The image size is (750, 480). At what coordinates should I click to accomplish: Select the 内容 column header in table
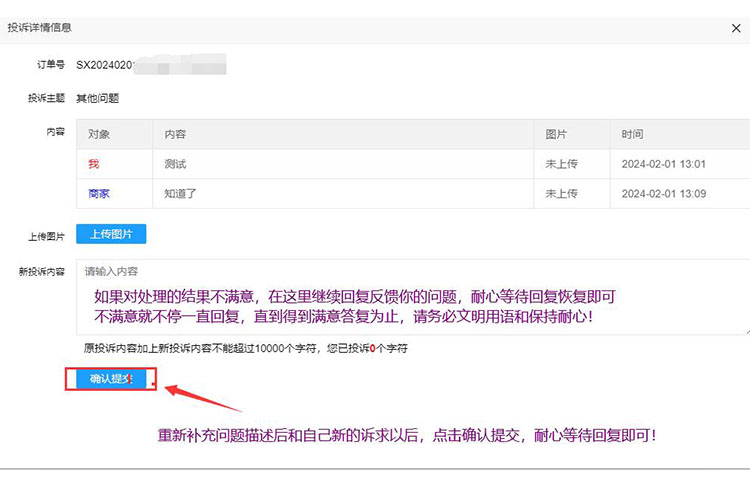[175, 134]
